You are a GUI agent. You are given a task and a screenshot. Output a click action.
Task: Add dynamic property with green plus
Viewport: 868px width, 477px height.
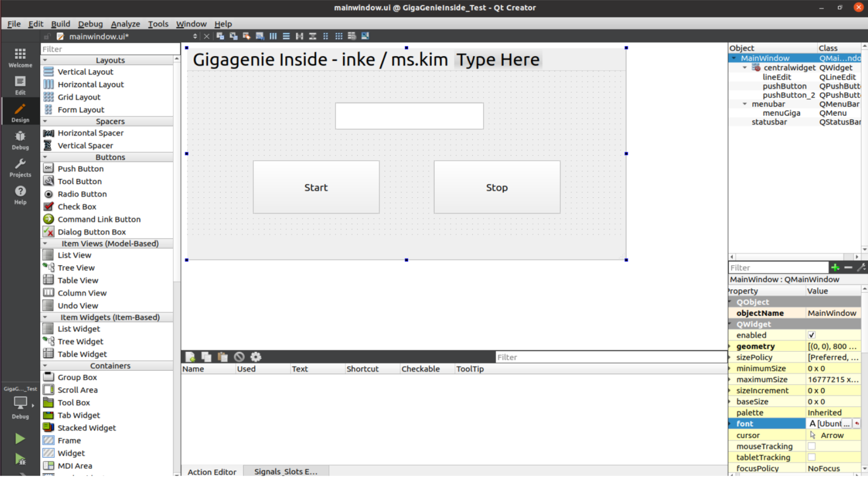(835, 267)
